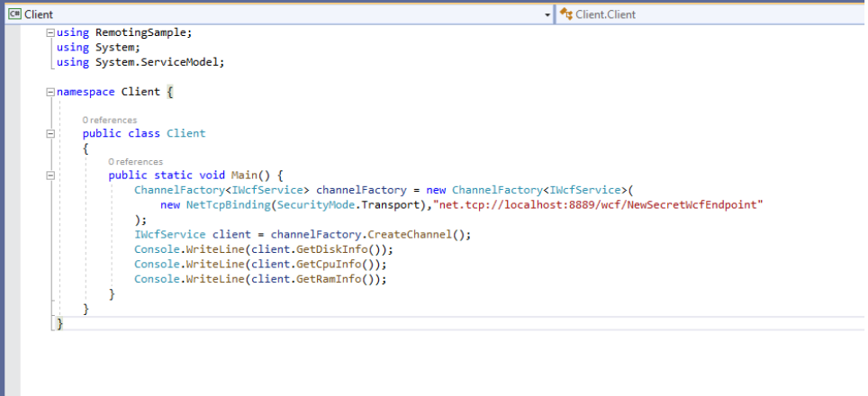Screen dimensions: 868x396
Task: Click the C# project icon in navigation bar
Action: coord(14,14)
